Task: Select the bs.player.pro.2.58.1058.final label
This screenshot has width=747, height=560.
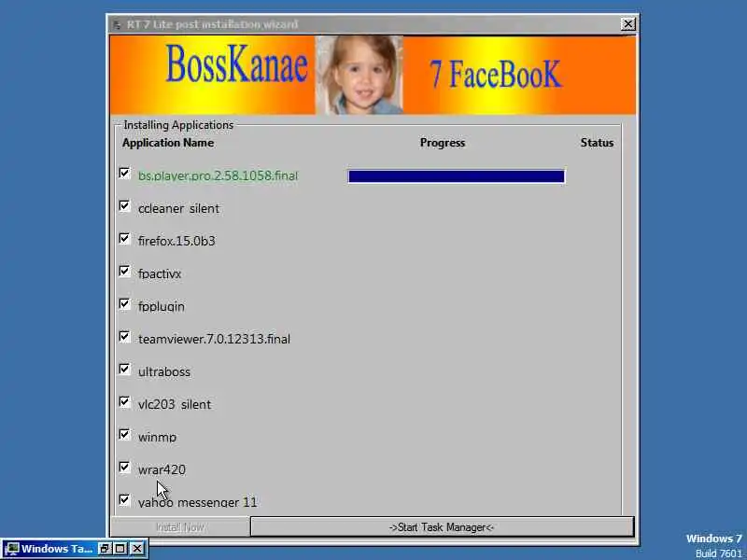Action: pyautogui.click(x=218, y=175)
